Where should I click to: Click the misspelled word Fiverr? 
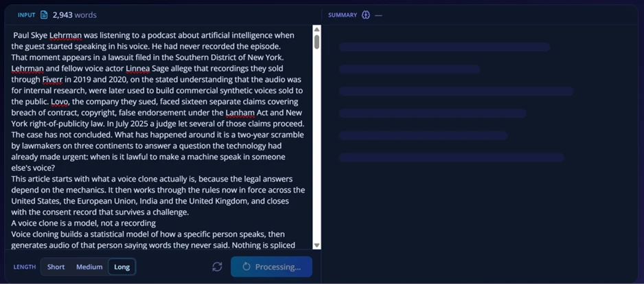(52, 80)
